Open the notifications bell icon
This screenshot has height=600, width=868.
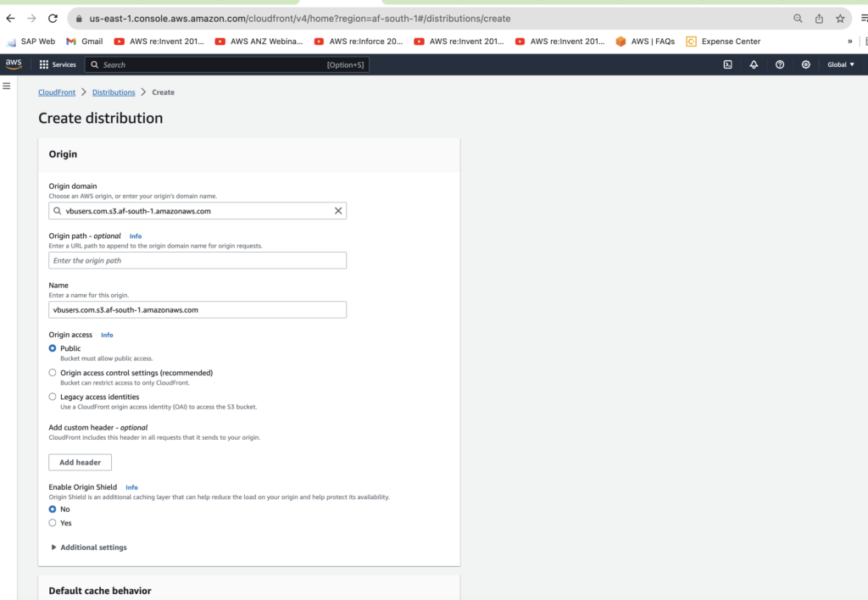[x=754, y=64]
